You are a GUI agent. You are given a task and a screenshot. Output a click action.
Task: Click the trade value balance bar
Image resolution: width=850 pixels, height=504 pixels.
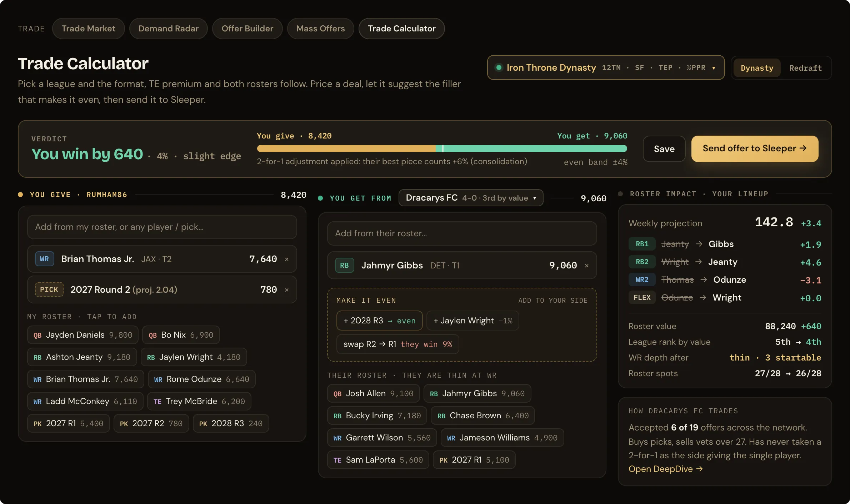coord(442,148)
